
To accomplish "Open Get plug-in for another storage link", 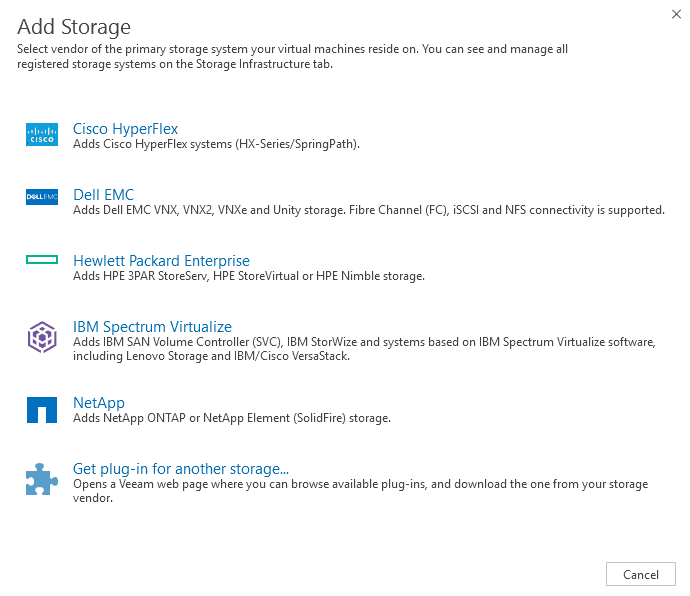I will pos(181,469).
